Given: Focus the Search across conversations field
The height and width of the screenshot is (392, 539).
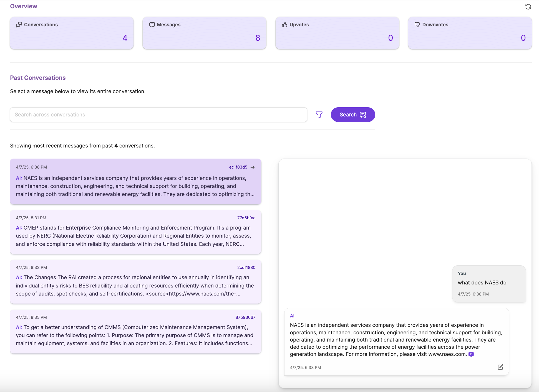Looking at the screenshot, I should (158, 115).
